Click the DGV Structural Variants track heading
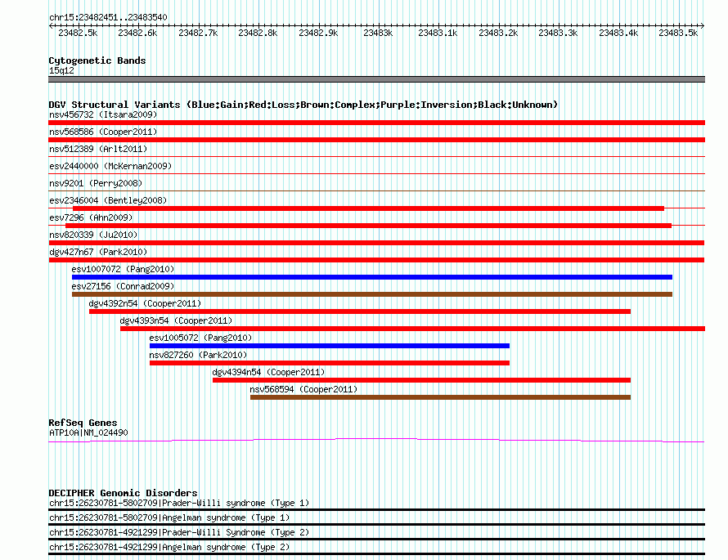Screen dimensions: 728x560 tap(303, 105)
